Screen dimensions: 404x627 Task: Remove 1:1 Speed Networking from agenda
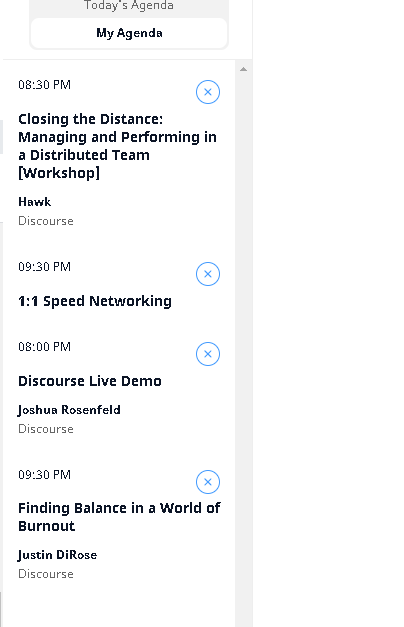coord(208,274)
